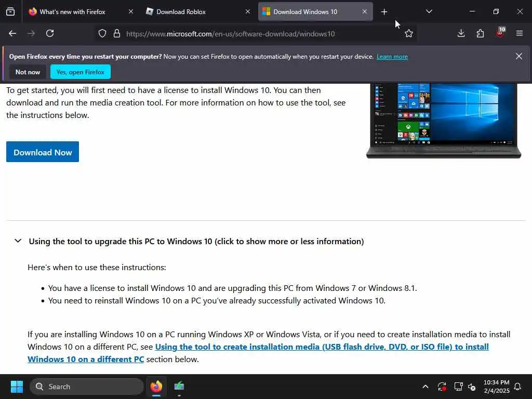This screenshot has width=532, height=399.
Task: Click the Download Now button
Action: pyautogui.click(x=43, y=152)
